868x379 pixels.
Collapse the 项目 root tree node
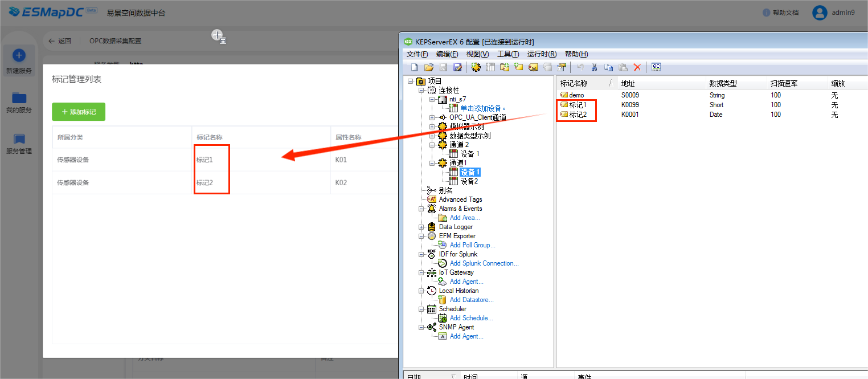point(411,81)
